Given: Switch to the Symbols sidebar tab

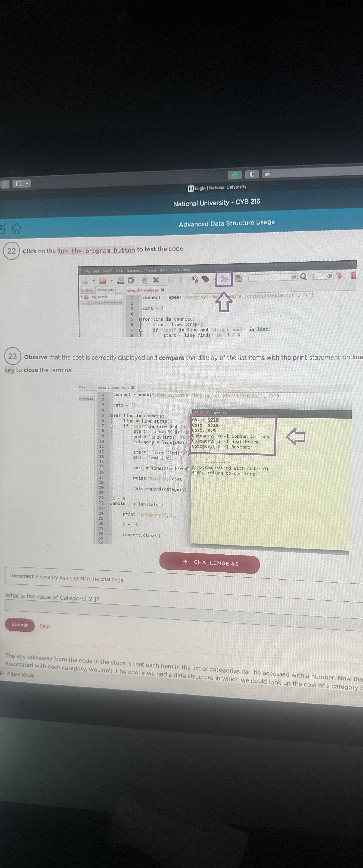Looking at the screenshot, I should 87,290.
